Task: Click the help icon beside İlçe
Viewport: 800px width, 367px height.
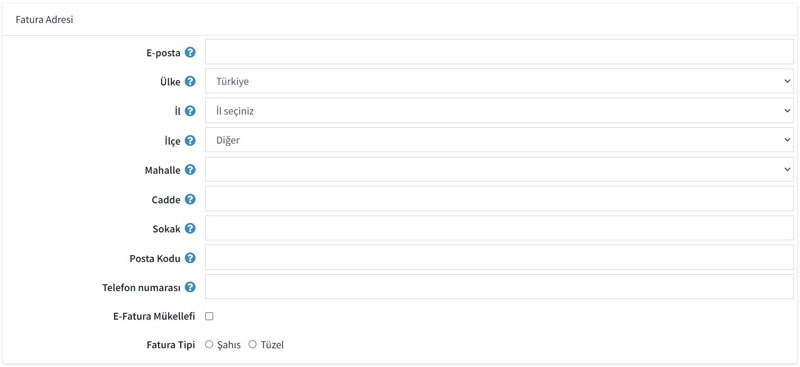Action: (190, 140)
